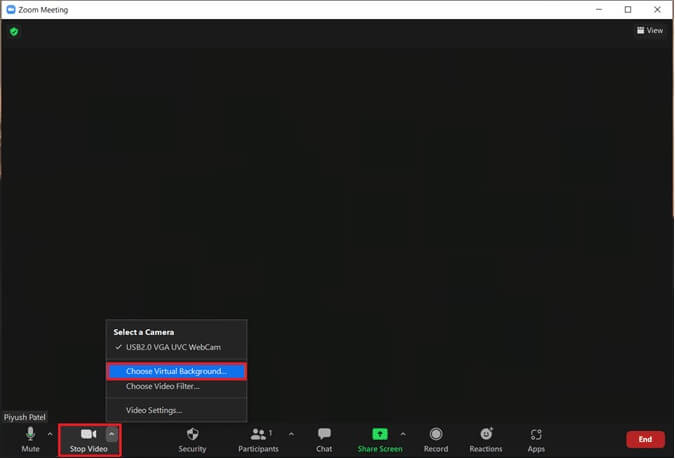Maximize the Zoom Meeting window

coord(628,9)
